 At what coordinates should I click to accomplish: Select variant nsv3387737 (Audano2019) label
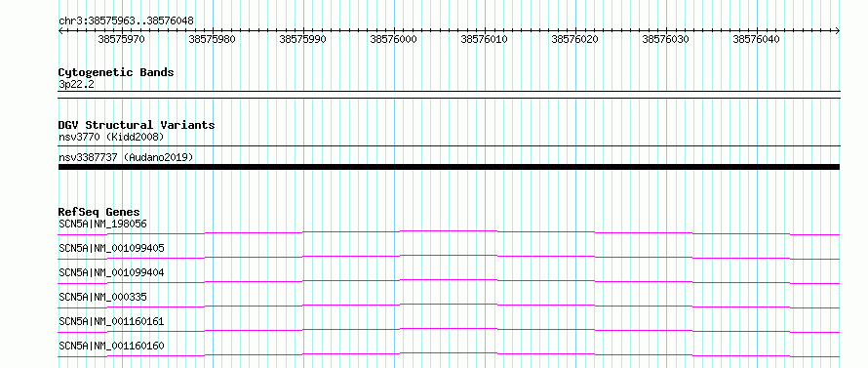(x=126, y=157)
